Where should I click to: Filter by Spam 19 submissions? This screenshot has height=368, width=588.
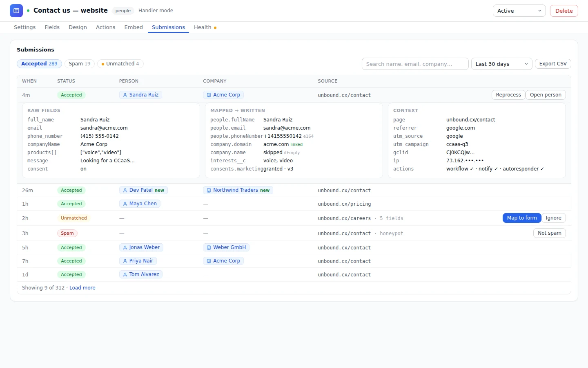click(x=80, y=64)
